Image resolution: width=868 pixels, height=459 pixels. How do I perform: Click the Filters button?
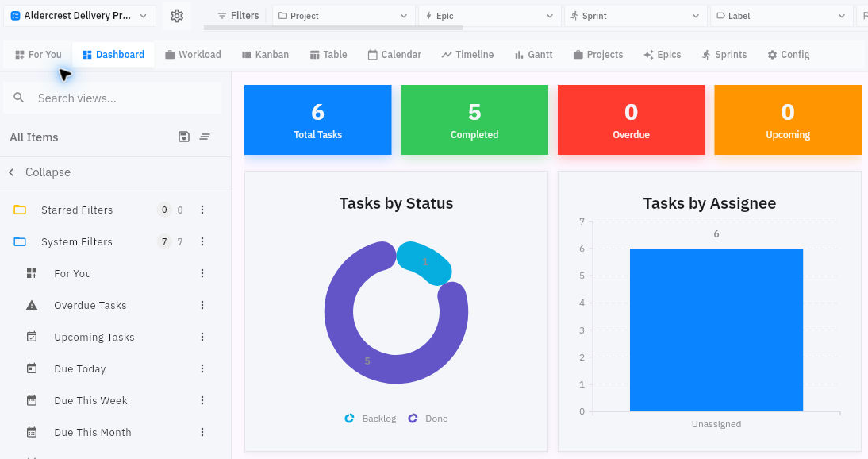click(238, 16)
